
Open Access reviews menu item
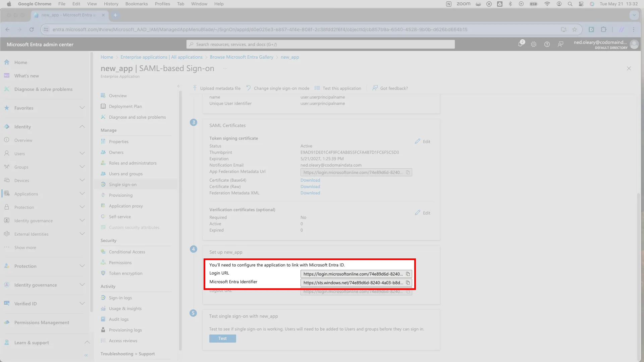[123, 341]
